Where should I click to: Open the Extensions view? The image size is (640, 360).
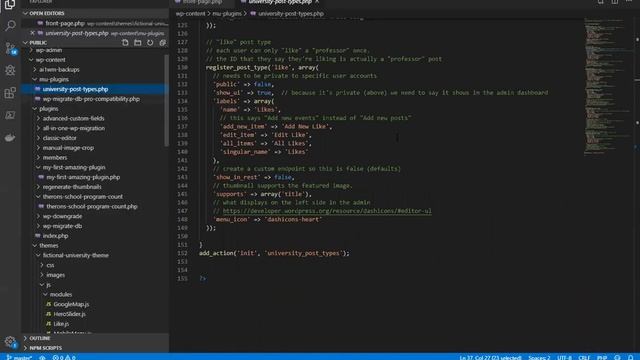click(10, 93)
